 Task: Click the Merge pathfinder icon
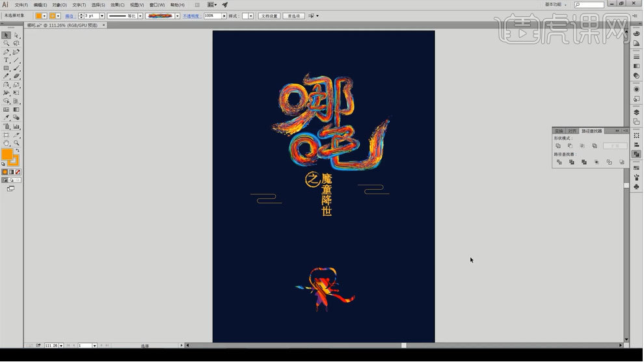pyautogui.click(x=584, y=162)
